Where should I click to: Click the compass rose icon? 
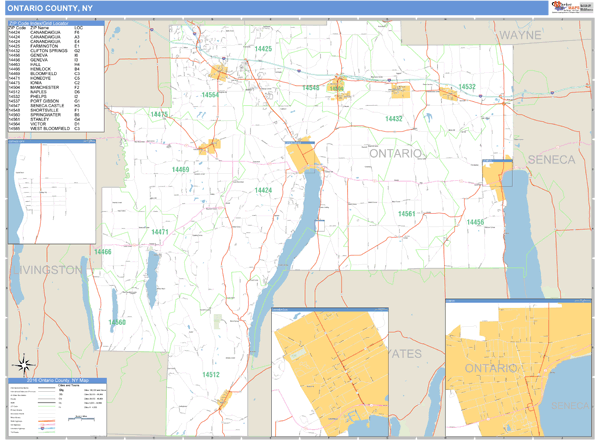(23, 364)
